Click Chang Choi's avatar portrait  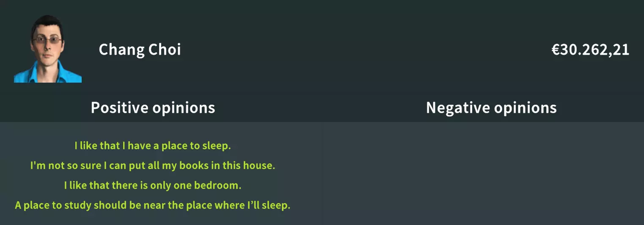(x=47, y=49)
